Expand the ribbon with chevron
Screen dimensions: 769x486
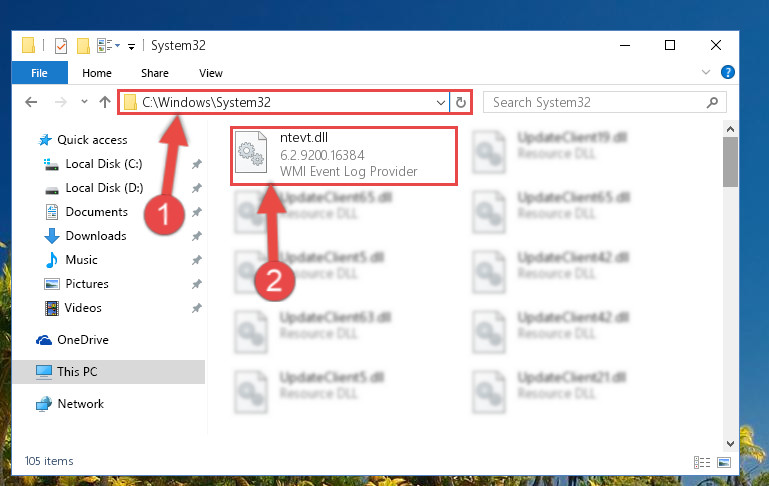point(706,73)
